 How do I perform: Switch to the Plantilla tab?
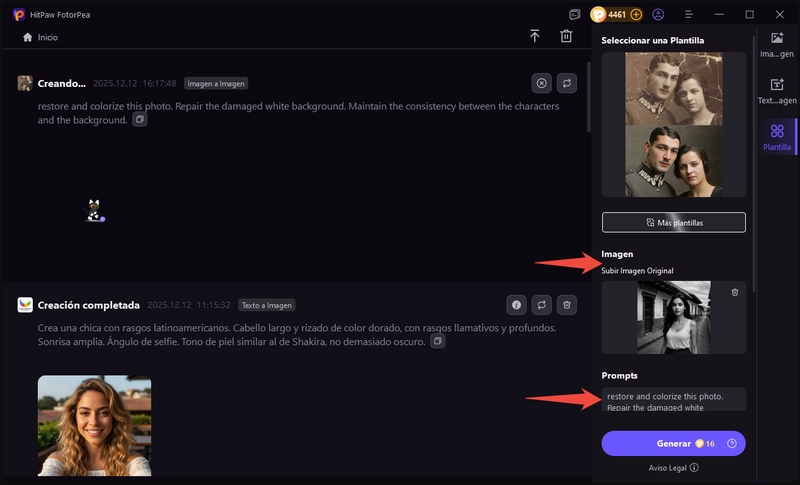tap(777, 137)
